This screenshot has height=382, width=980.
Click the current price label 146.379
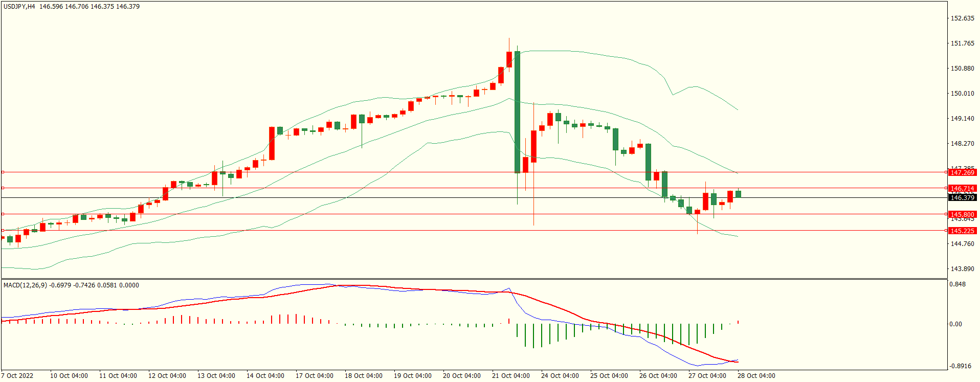(x=962, y=198)
